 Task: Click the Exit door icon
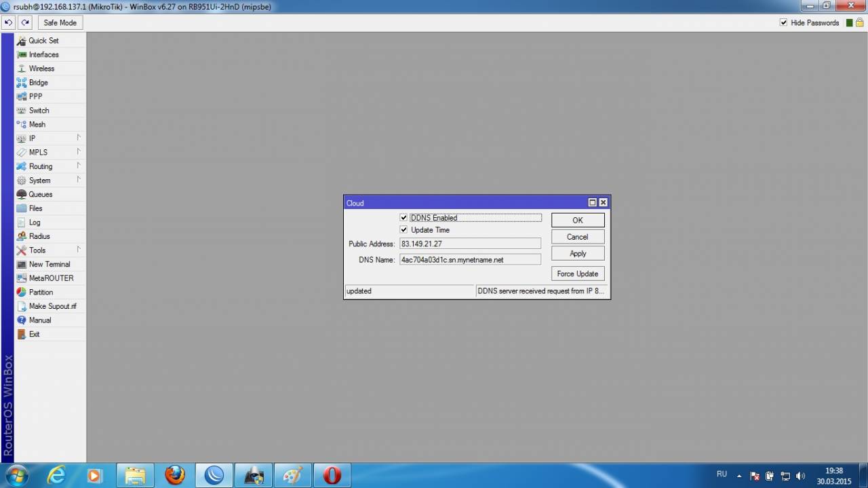pos(21,334)
